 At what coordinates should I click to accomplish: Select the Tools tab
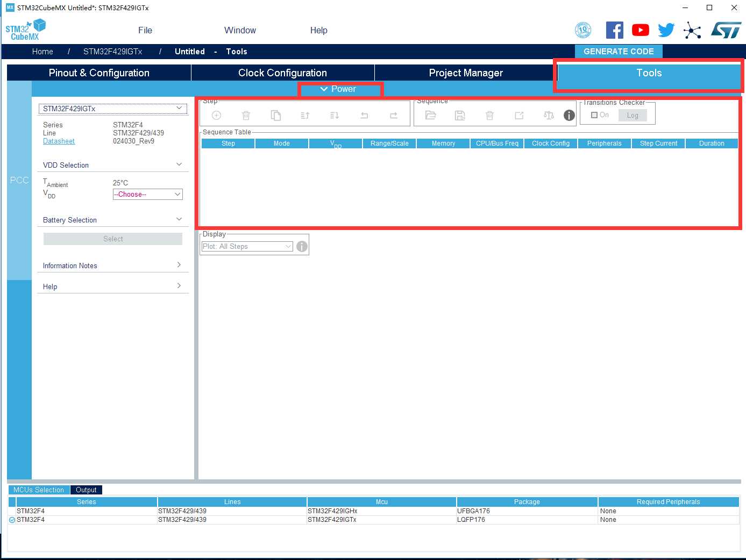tap(649, 73)
